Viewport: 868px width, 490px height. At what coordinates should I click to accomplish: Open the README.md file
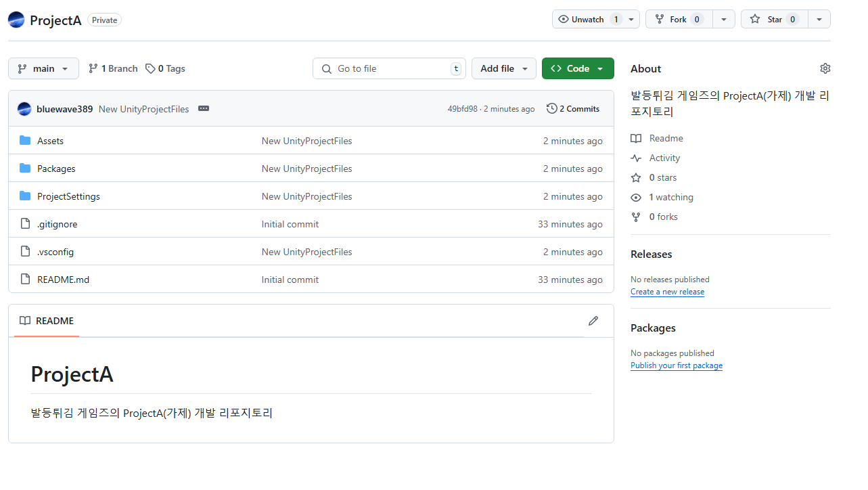click(63, 280)
